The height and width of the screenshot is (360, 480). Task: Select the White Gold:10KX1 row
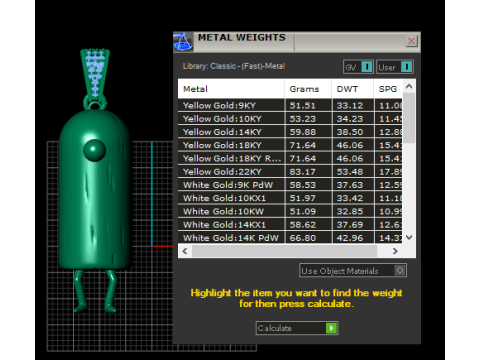point(290,198)
